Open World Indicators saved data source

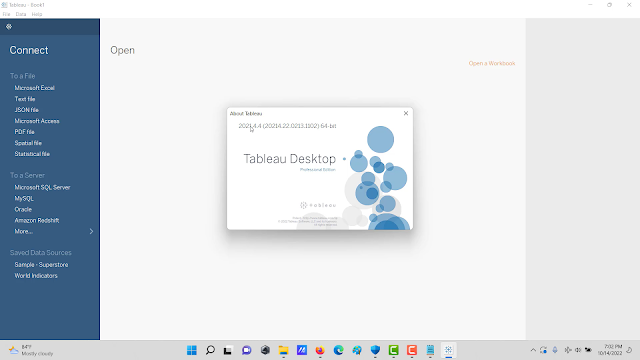pos(36,276)
